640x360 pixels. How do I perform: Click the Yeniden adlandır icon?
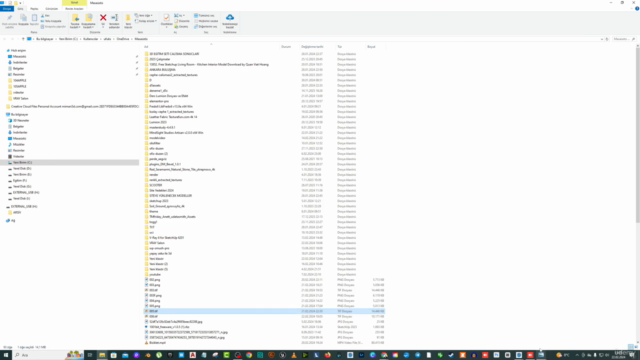click(114, 18)
